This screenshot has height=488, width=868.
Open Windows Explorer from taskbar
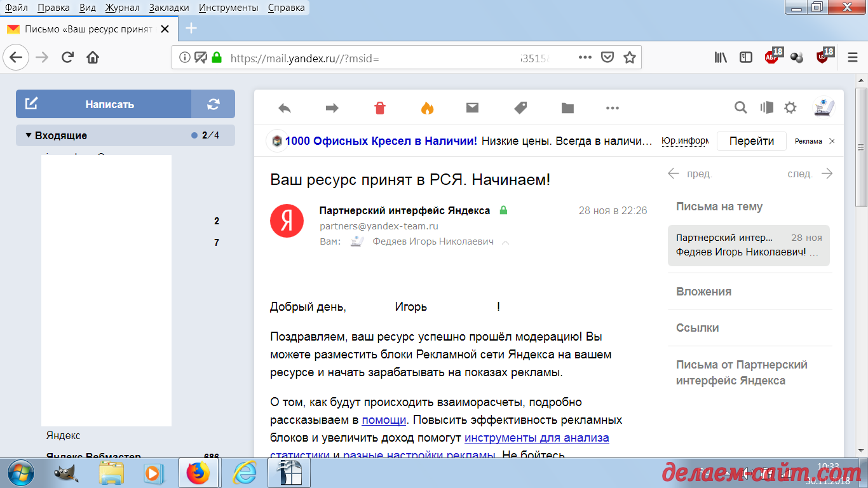click(111, 473)
